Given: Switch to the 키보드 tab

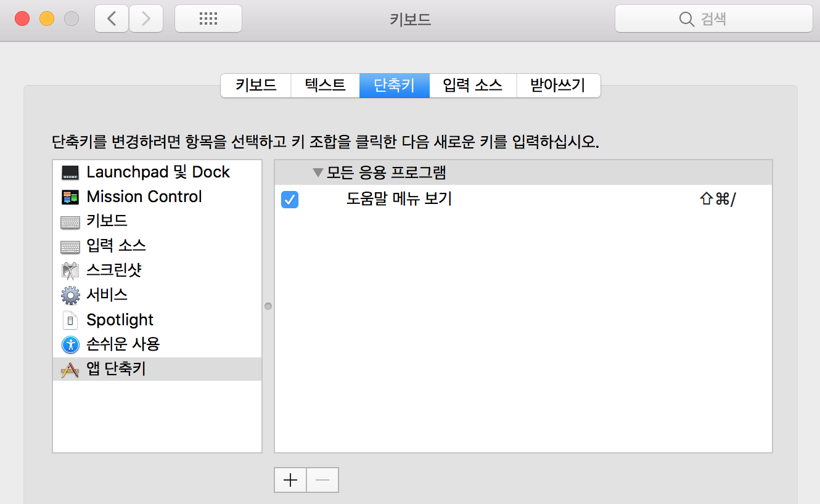Looking at the screenshot, I should pos(256,85).
